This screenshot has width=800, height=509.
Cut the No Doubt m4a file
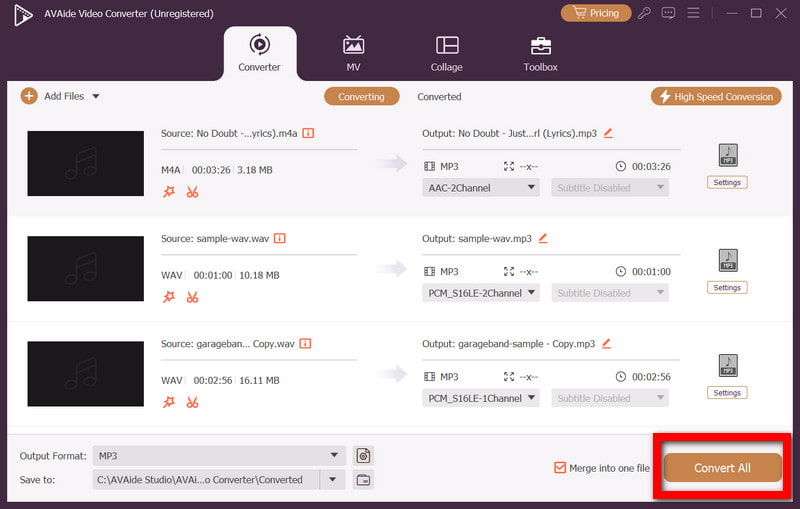click(x=192, y=192)
